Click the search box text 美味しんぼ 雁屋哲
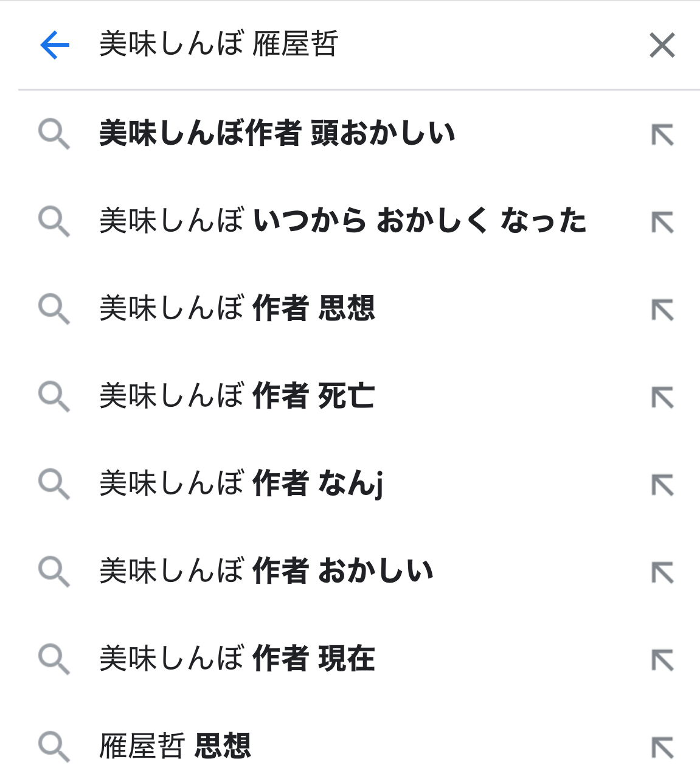The width and height of the screenshot is (700, 779). pos(219,44)
